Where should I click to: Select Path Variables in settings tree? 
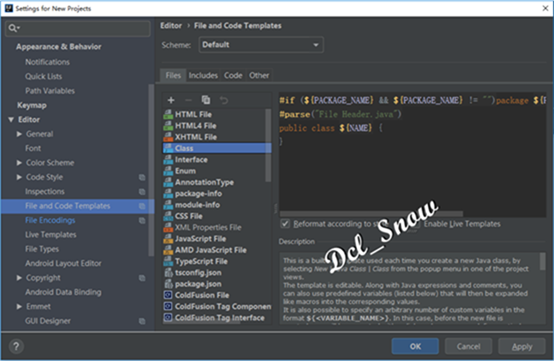point(50,91)
